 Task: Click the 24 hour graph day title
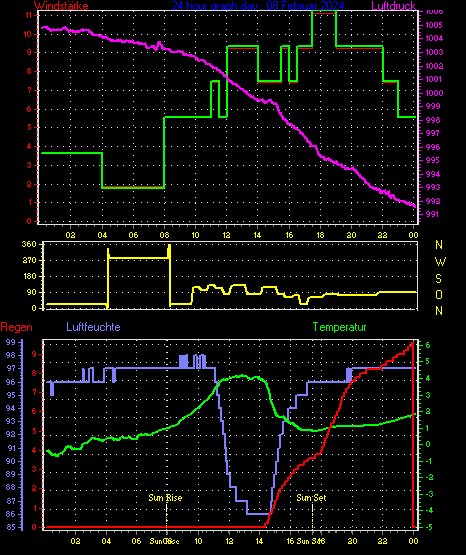click(x=258, y=6)
